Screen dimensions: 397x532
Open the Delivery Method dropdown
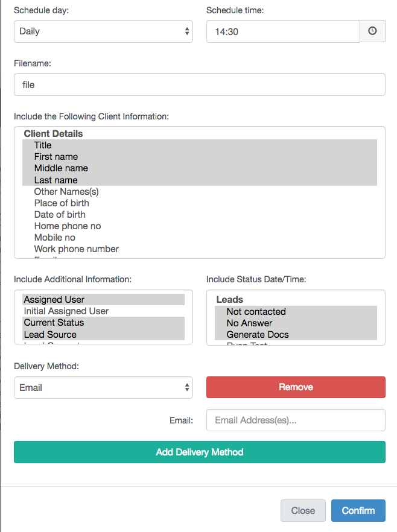[x=103, y=388]
